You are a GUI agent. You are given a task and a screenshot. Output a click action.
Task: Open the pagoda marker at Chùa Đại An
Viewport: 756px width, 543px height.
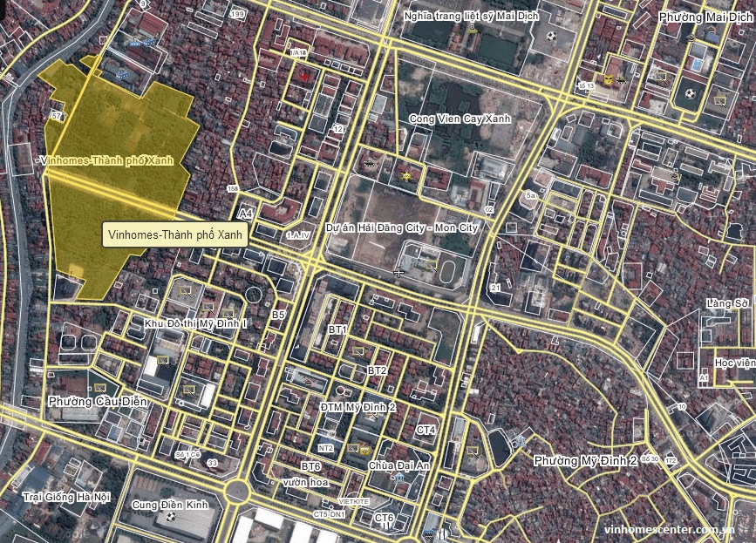coord(399,479)
